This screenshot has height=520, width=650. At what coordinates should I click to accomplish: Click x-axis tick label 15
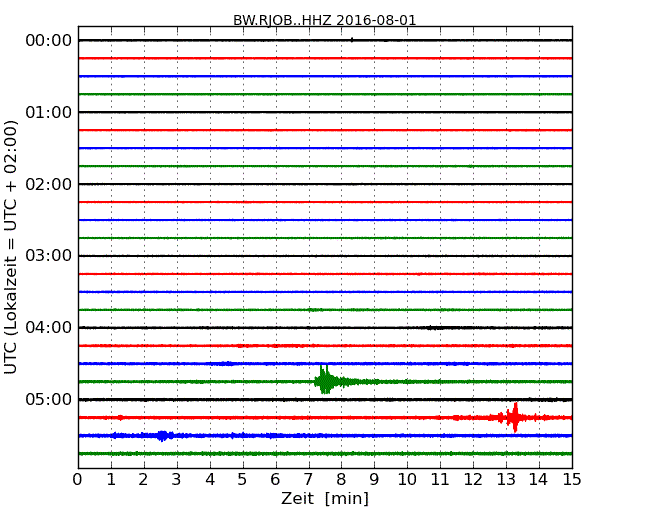click(572, 480)
